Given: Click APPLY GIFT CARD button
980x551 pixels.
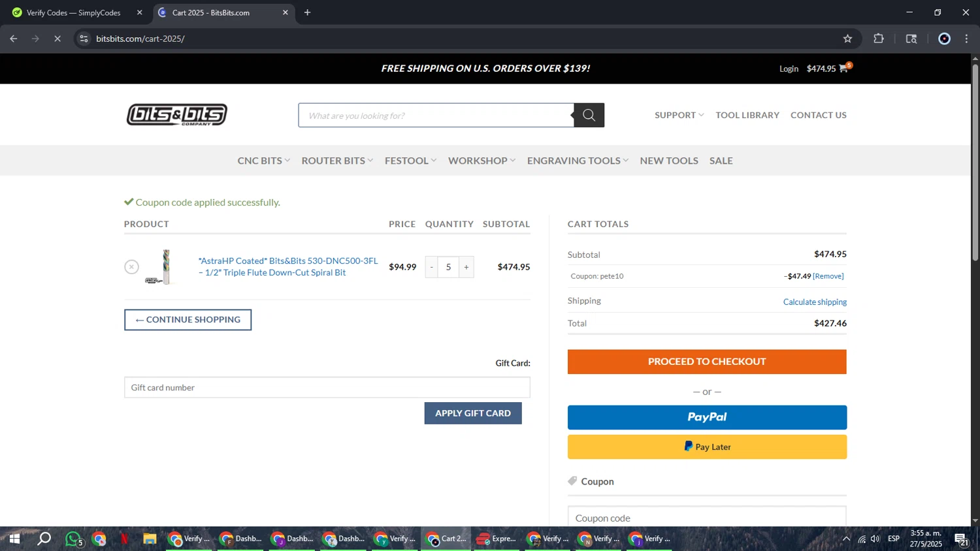Looking at the screenshot, I should click(473, 413).
